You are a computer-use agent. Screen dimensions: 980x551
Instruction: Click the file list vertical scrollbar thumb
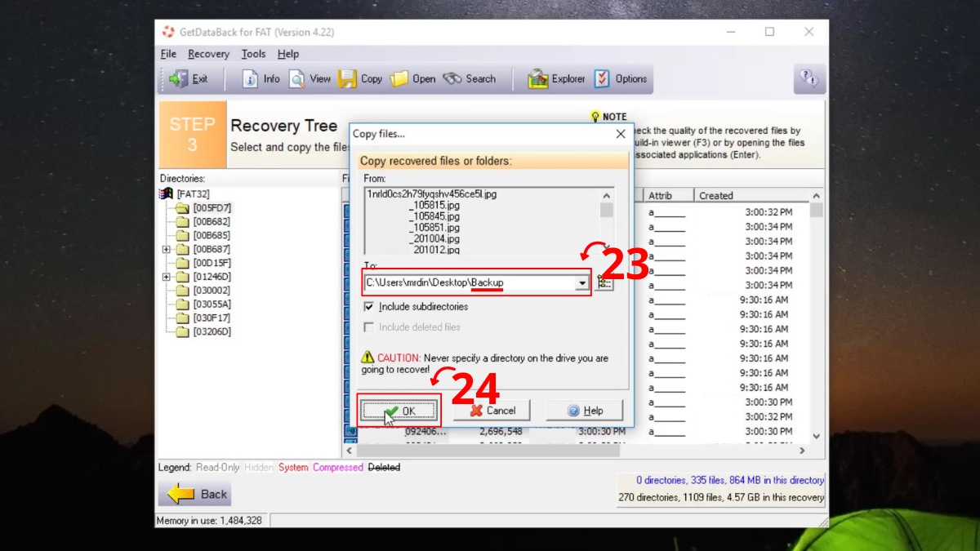click(817, 211)
